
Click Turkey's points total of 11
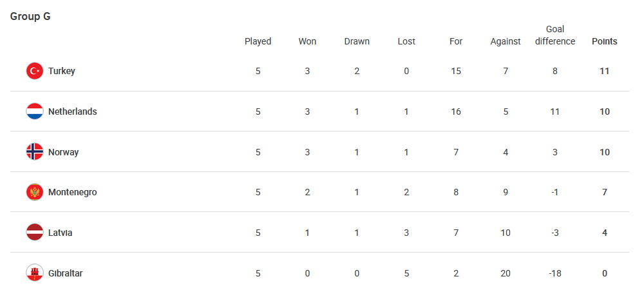tap(604, 71)
